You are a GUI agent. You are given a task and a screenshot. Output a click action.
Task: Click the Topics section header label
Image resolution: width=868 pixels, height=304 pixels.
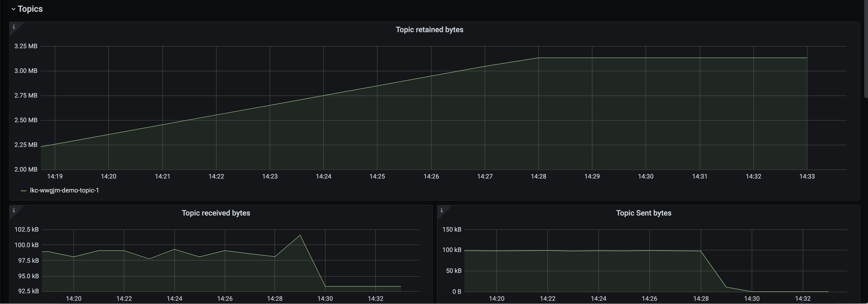[30, 9]
